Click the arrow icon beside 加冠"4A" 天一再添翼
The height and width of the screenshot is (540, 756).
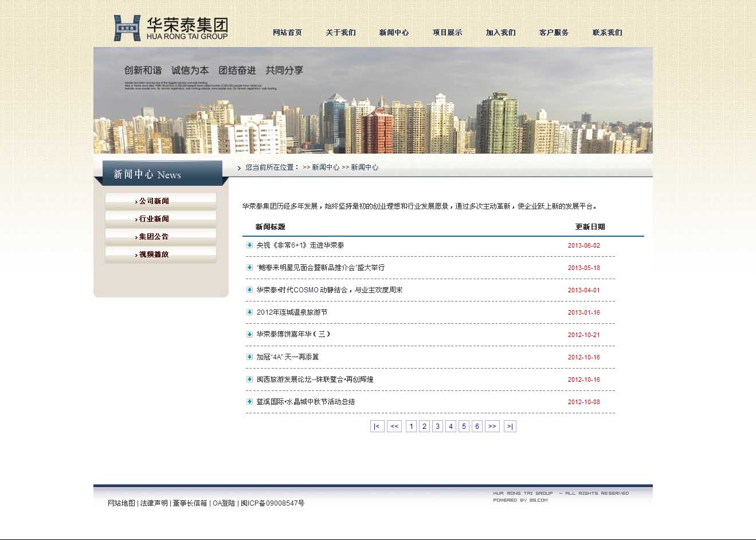[x=249, y=357]
